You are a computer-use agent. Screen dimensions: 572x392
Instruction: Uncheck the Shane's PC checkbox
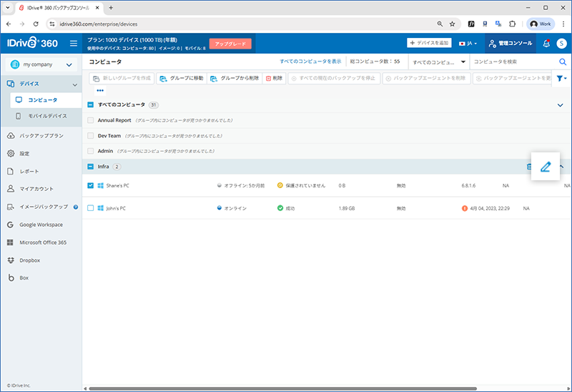coord(91,185)
